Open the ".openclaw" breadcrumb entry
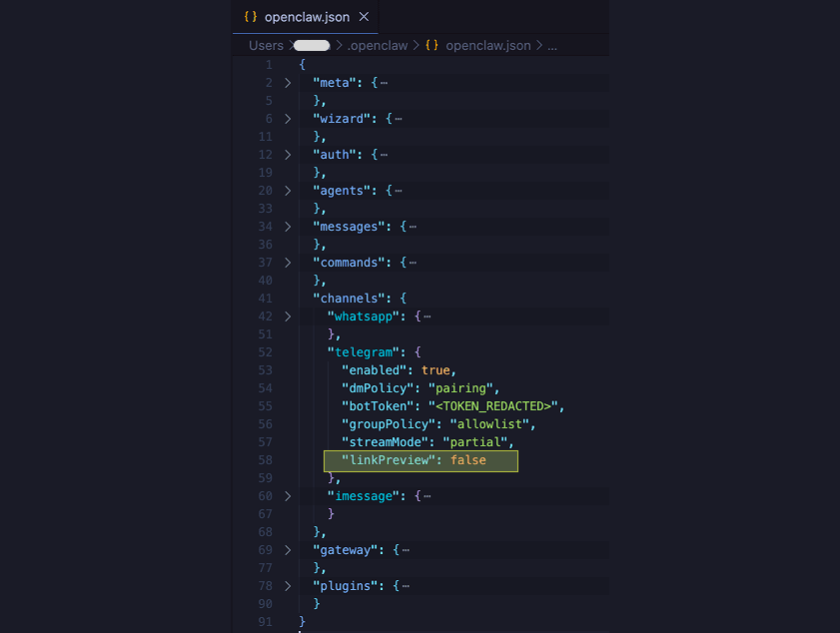840x633 pixels. pyautogui.click(x=380, y=45)
